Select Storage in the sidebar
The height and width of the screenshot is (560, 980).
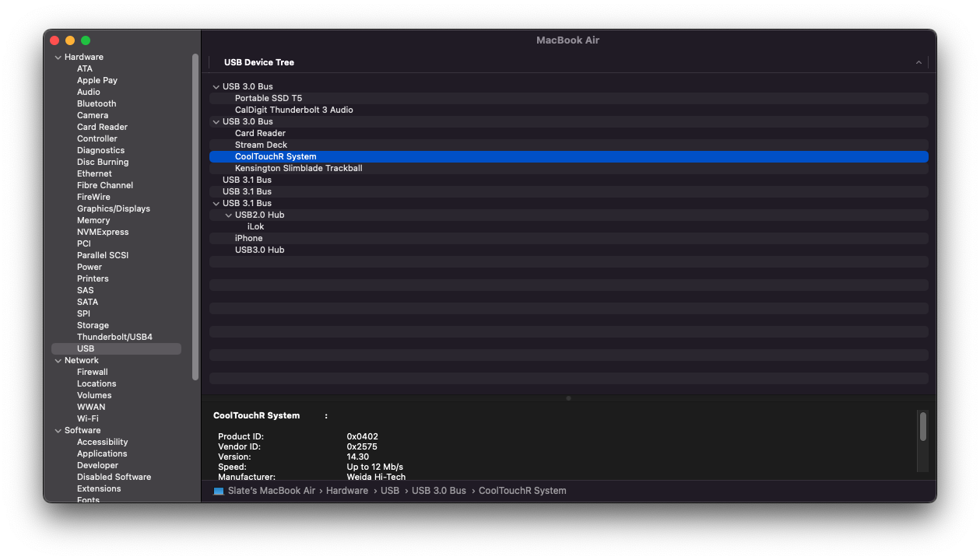click(x=93, y=325)
